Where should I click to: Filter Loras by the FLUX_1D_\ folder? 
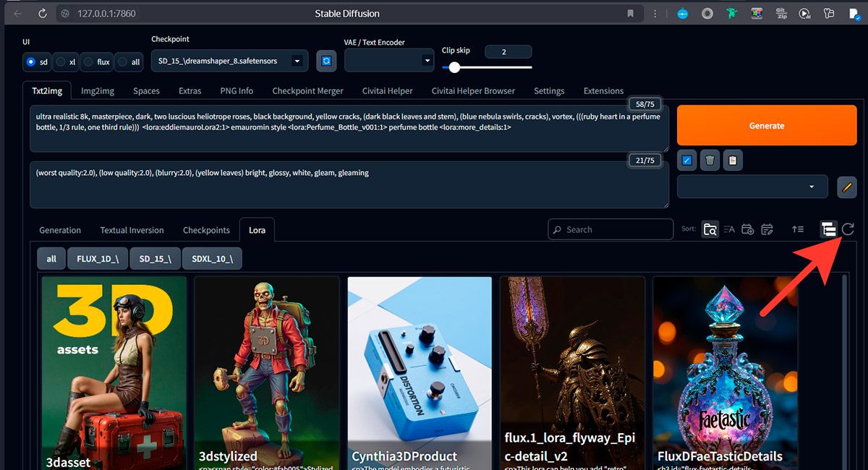click(x=98, y=258)
